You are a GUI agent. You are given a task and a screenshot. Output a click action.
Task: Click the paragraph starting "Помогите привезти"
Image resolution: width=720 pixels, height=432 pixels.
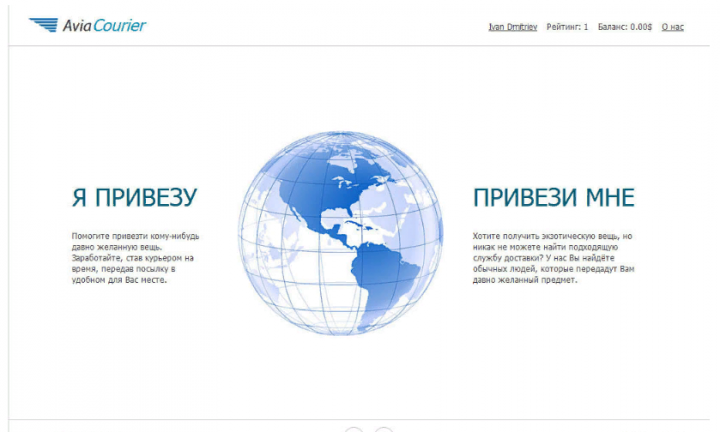pyautogui.click(x=135, y=258)
